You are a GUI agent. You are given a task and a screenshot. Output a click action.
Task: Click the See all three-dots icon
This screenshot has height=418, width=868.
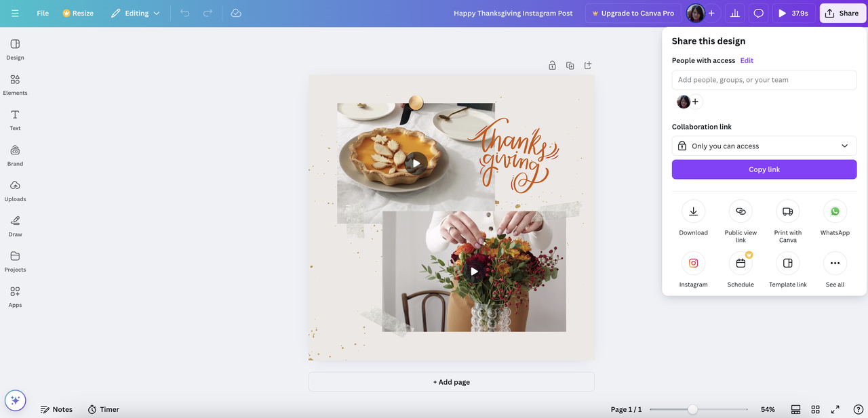[x=835, y=263]
